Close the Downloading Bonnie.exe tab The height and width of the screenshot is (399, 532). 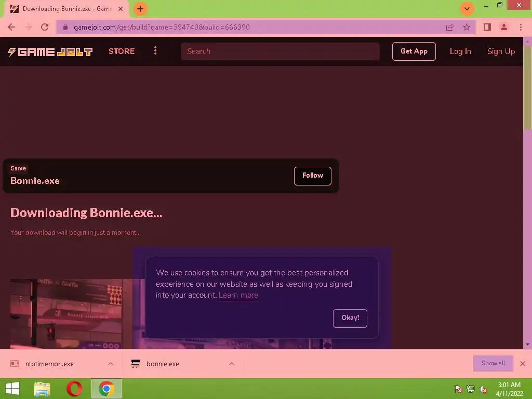[x=121, y=9]
